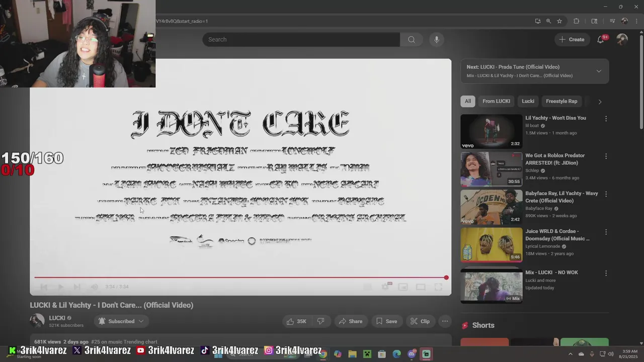The height and width of the screenshot is (362, 644).
Task: Dislike the video with thumbs down
Action: pyautogui.click(x=320, y=321)
